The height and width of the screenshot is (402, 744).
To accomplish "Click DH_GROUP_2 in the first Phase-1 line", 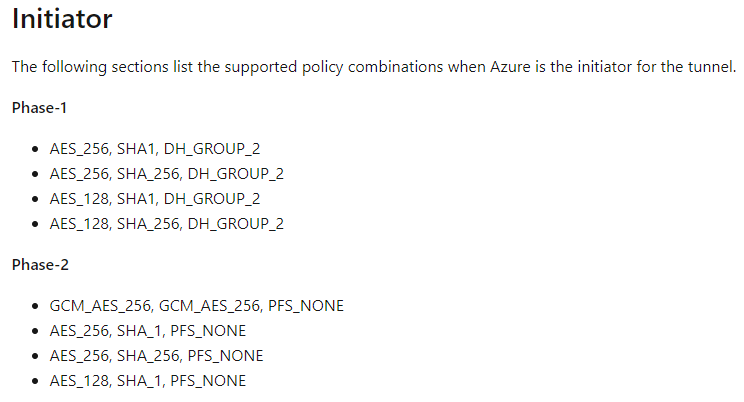I will [x=212, y=149].
